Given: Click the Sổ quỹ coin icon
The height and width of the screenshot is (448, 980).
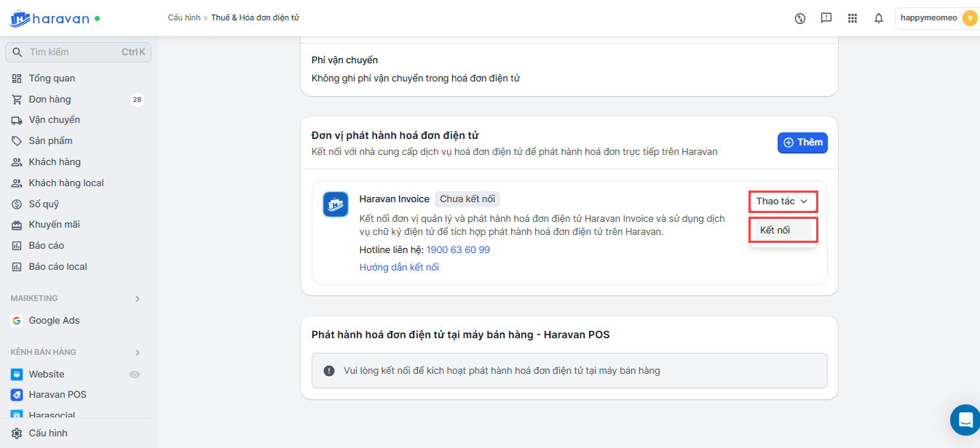Looking at the screenshot, I should pyautogui.click(x=17, y=204).
